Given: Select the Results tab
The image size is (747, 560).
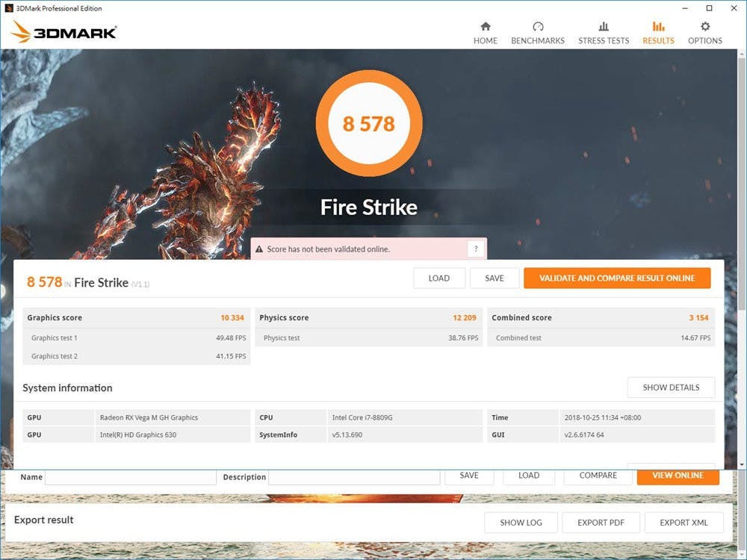Looking at the screenshot, I should coord(658,33).
